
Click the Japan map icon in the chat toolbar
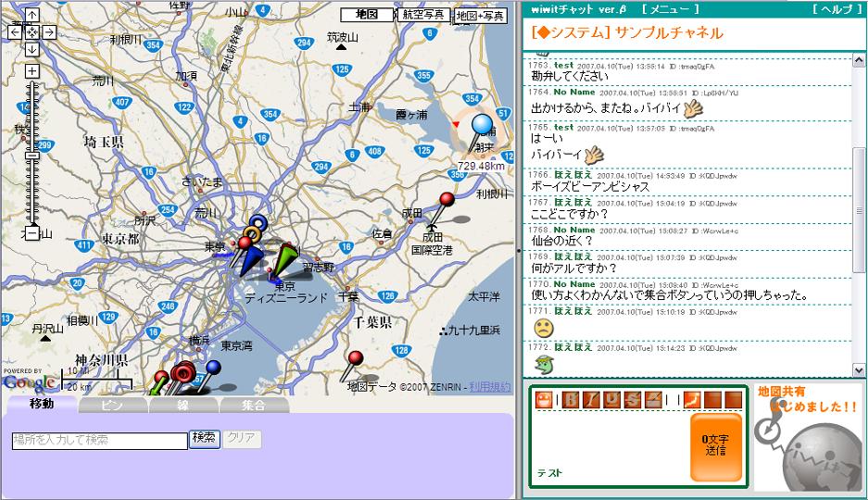[x=692, y=400]
